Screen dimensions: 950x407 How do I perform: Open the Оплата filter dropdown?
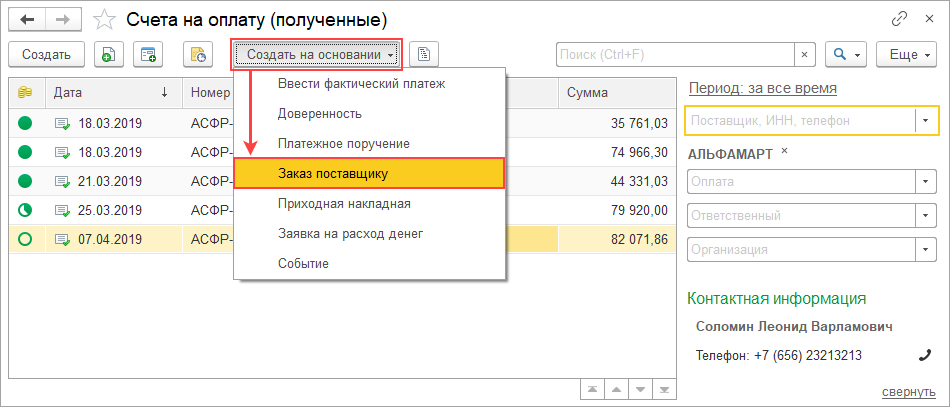[x=926, y=181]
